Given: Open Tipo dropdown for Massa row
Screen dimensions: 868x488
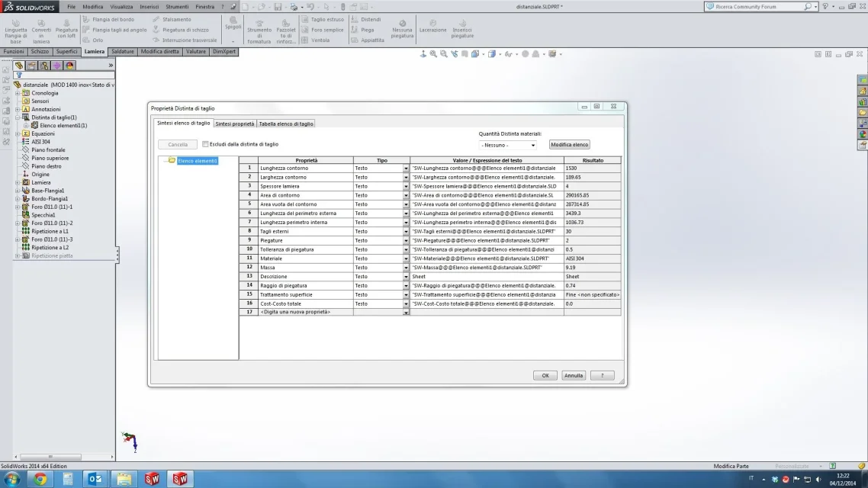Looking at the screenshot, I should (x=406, y=267).
